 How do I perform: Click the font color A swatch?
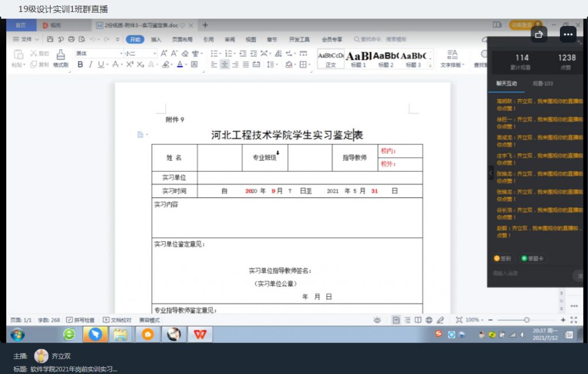point(180,64)
